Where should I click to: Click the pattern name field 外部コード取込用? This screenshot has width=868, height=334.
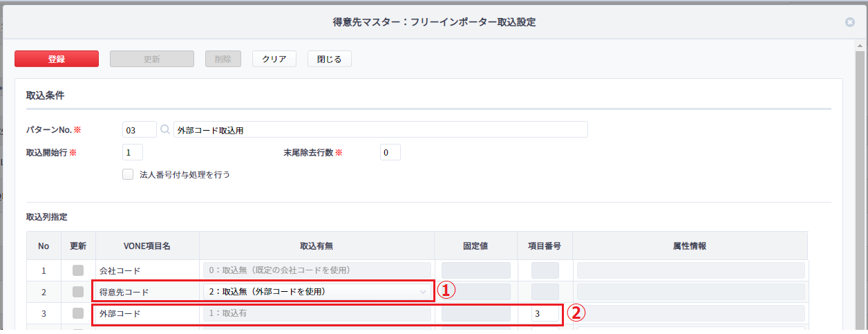coord(381,129)
